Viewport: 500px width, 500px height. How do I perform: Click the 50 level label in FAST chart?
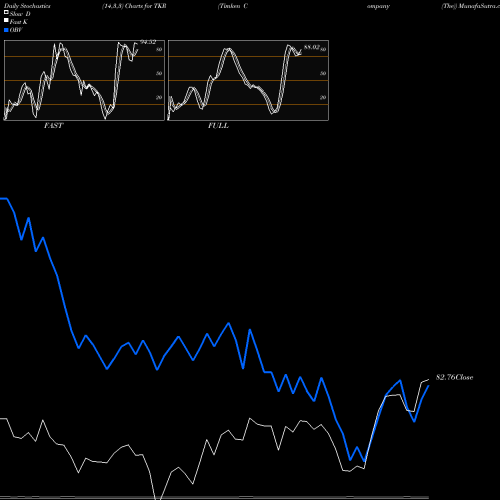(159, 73)
